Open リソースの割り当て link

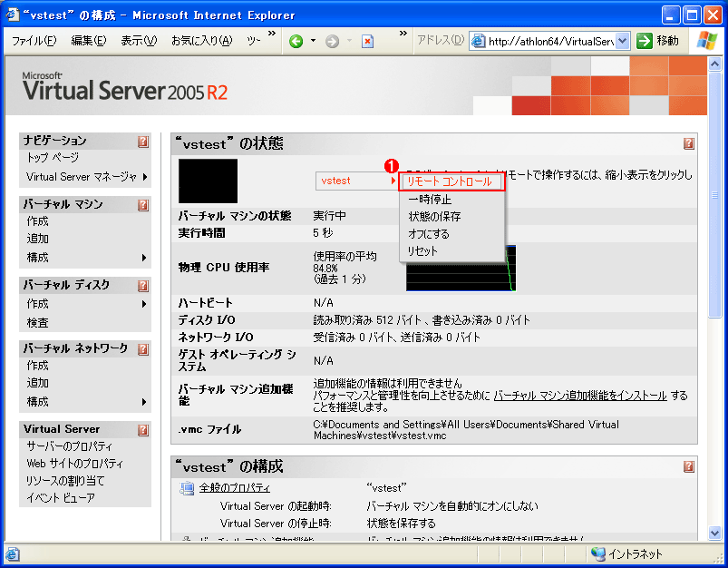click(x=65, y=481)
